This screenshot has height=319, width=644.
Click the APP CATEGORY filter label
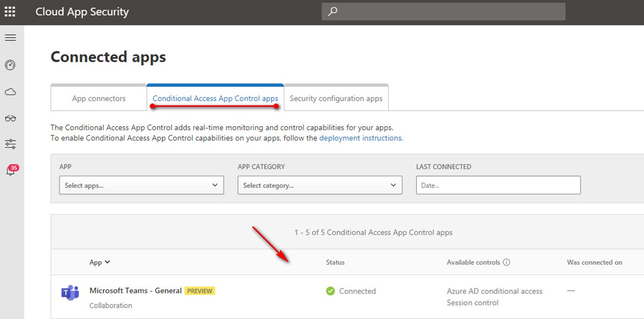click(261, 167)
